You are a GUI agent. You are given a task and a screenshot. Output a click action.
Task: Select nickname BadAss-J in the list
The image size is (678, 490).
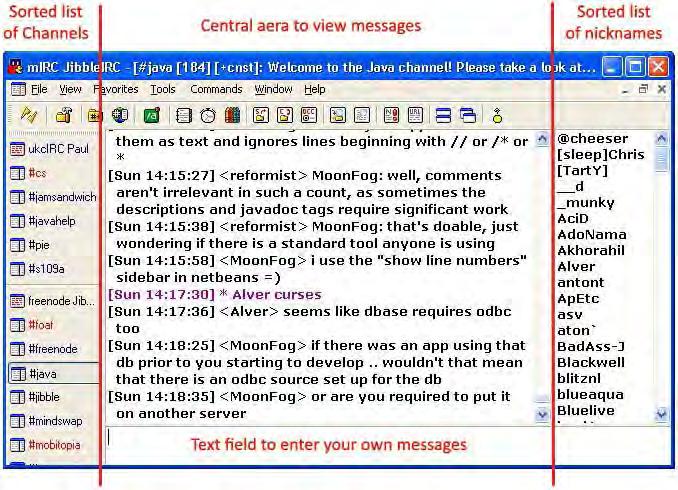pos(591,346)
